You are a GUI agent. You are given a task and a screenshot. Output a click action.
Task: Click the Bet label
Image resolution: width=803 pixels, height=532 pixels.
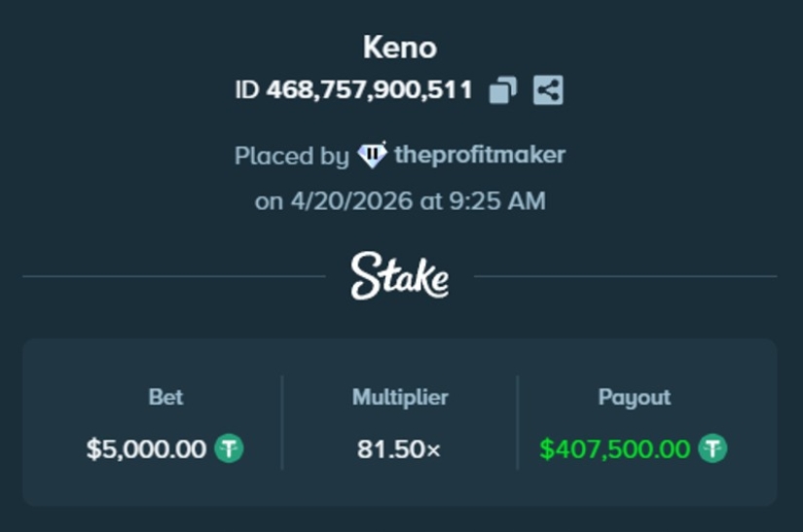(165, 397)
